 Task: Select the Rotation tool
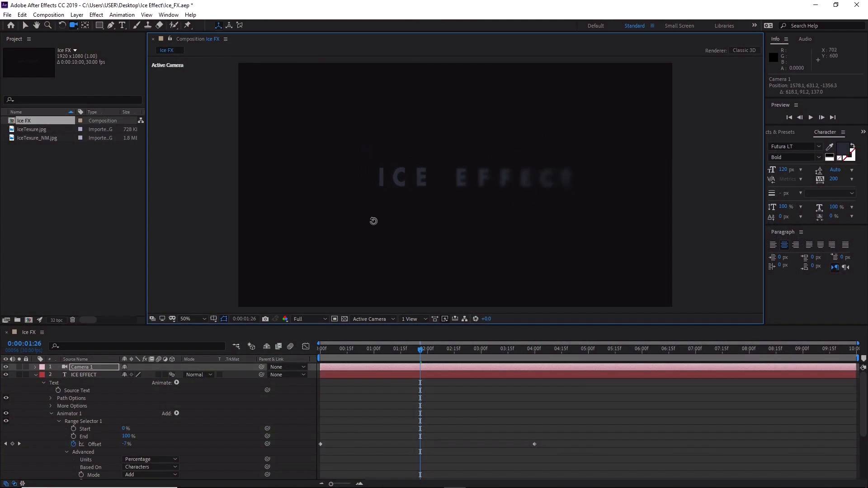pos(62,25)
